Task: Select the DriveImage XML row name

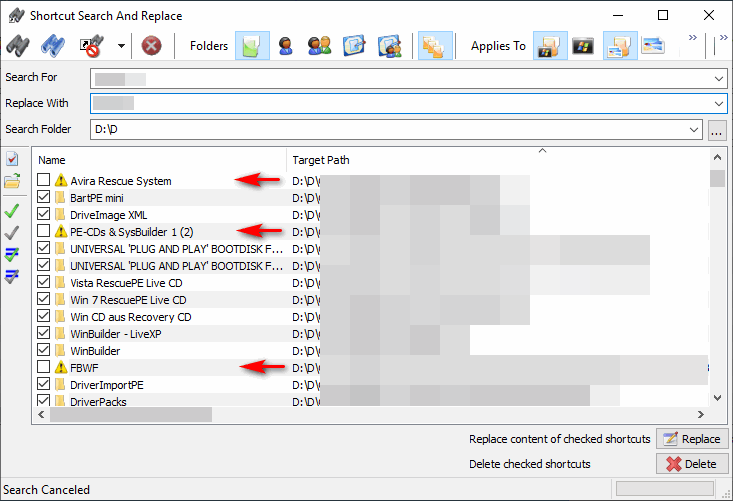Action: 108,215
